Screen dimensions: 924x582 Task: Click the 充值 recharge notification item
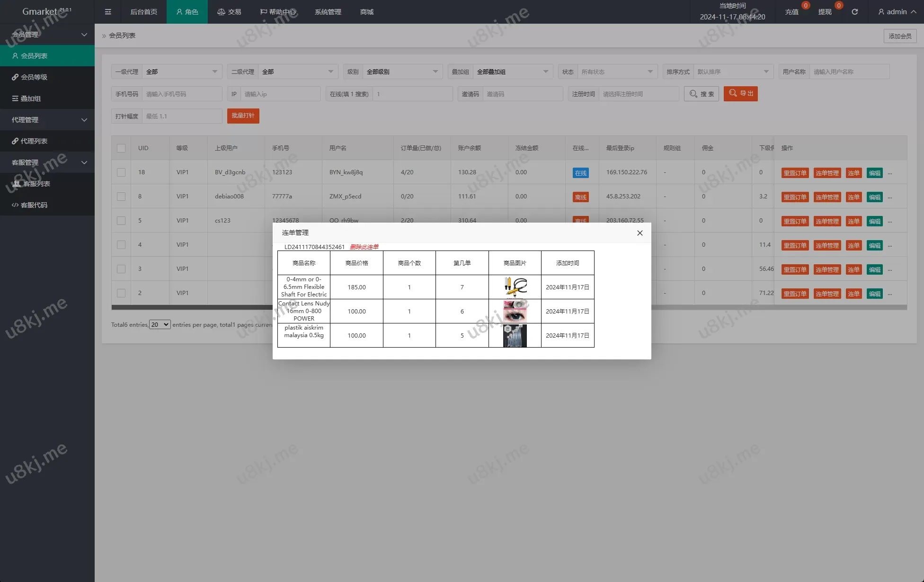click(792, 12)
